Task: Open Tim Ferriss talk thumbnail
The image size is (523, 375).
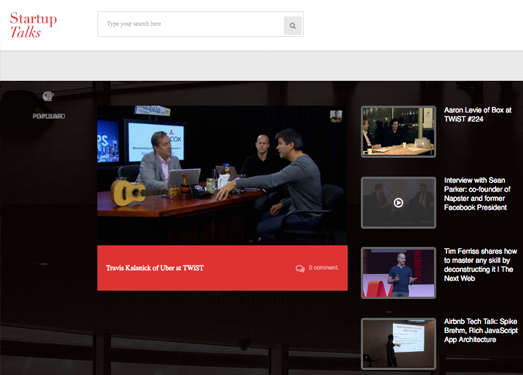Action: [x=398, y=273]
